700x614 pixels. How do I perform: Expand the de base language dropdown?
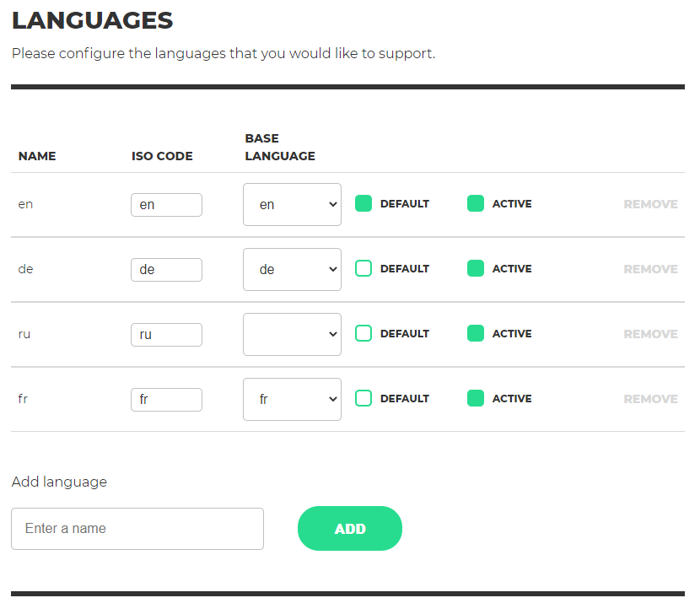(x=292, y=270)
